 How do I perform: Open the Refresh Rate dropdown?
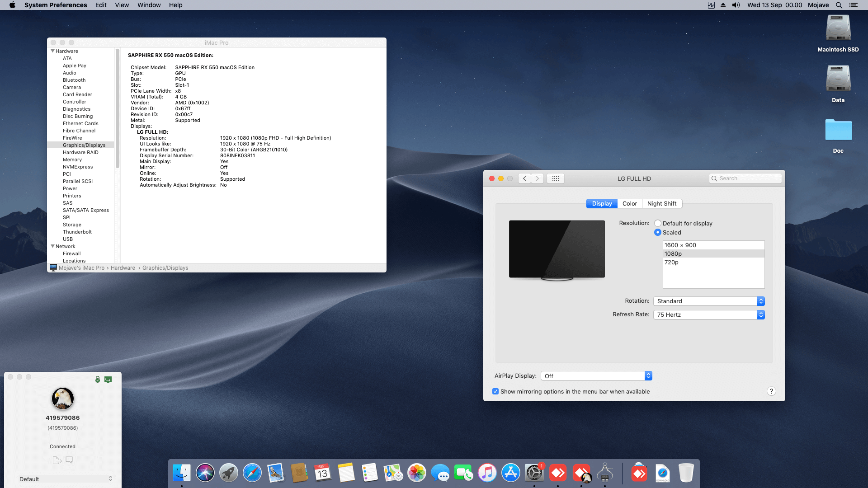click(x=709, y=314)
